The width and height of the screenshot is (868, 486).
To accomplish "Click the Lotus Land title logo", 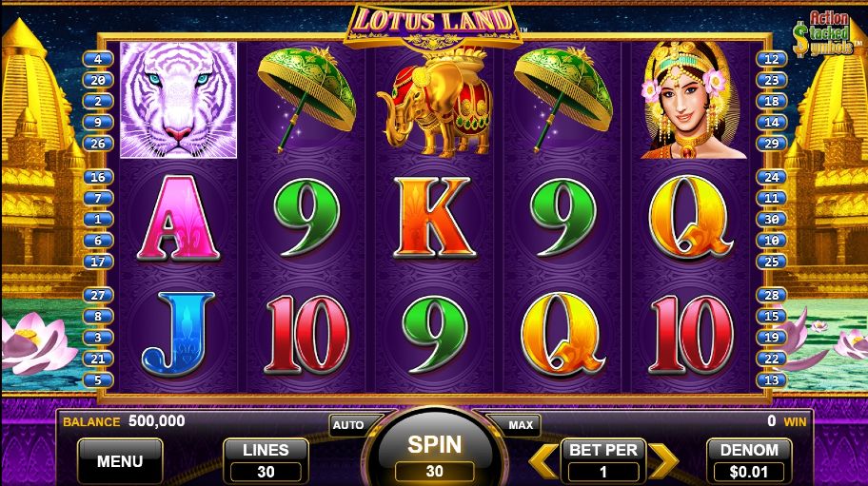I will coord(433,25).
